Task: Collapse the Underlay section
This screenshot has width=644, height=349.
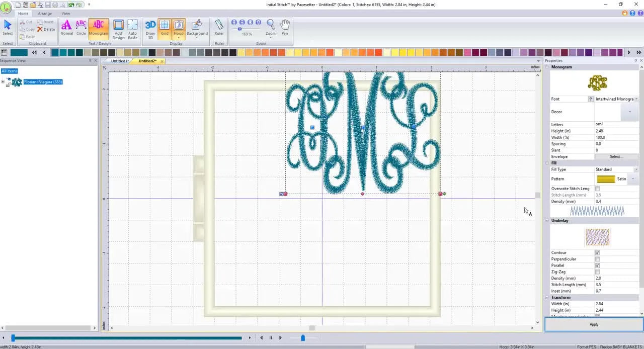Action: click(x=547, y=220)
